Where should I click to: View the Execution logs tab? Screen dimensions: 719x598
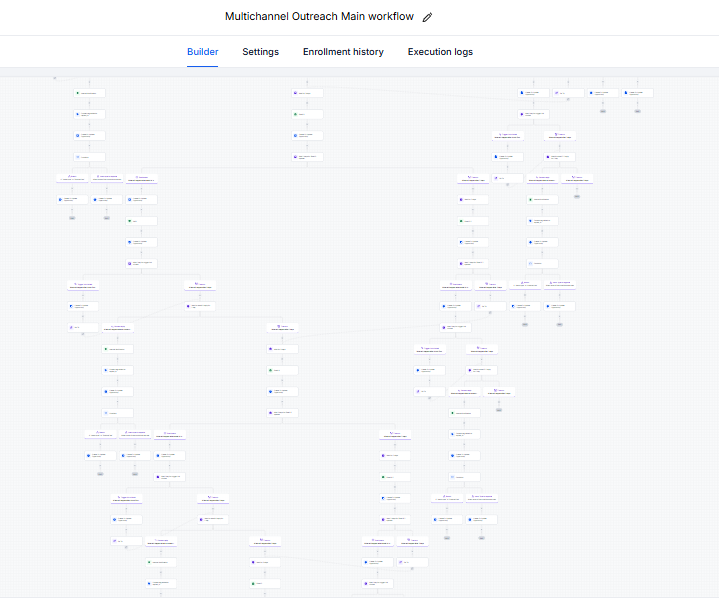440,52
